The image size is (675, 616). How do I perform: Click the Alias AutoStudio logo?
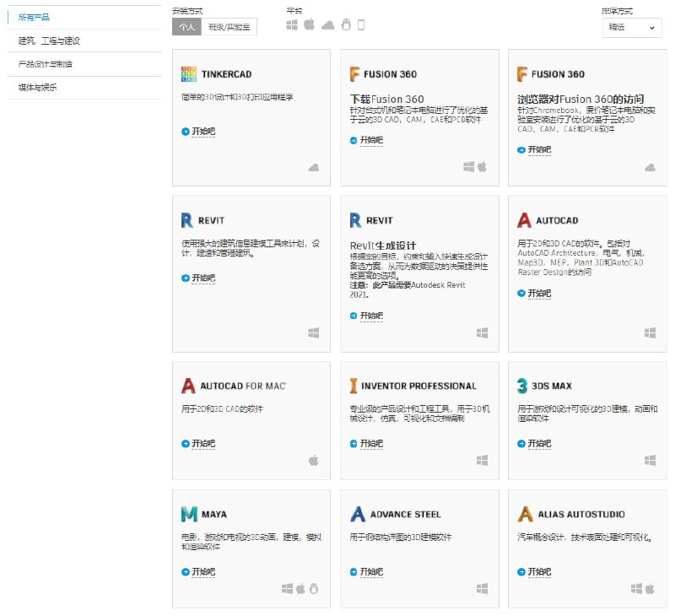pyautogui.click(x=525, y=514)
